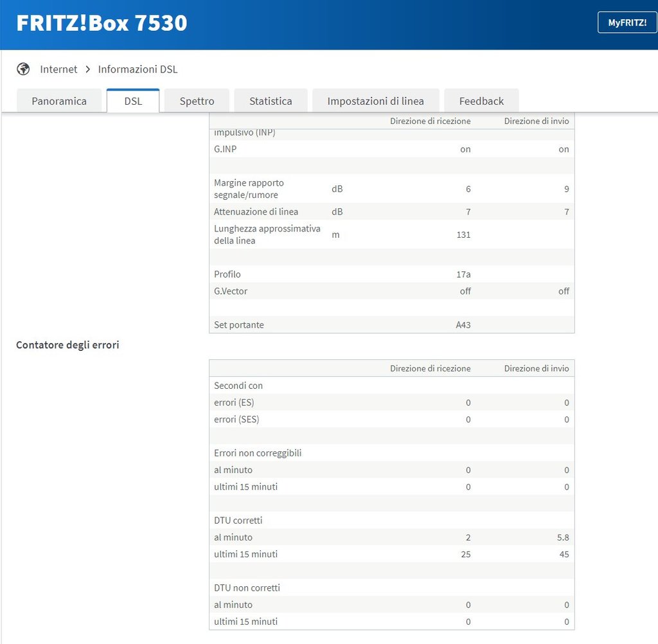This screenshot has height=644, width=658.
Task: Click the FRITZ!Box 7530 logo title
Action: (x=102, y=22)
